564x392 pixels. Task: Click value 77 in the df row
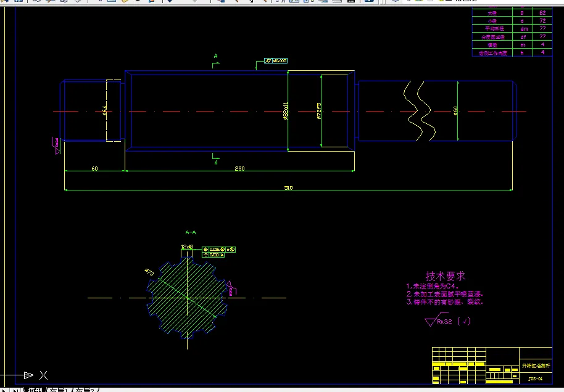pos(542,36)
